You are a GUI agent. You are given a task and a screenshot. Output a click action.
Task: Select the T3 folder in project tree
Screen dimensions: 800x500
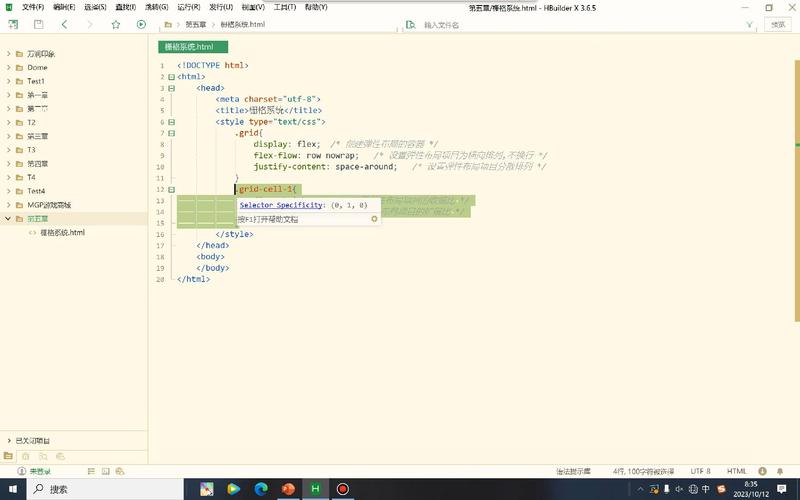31,149
